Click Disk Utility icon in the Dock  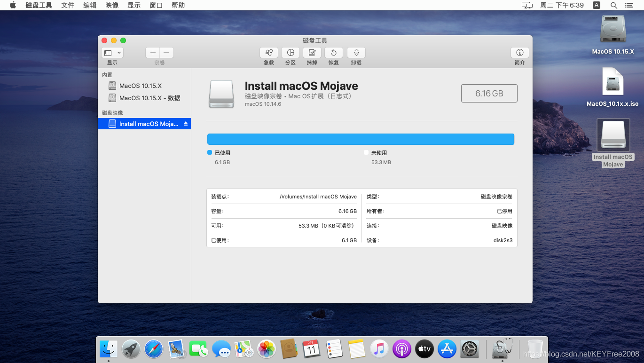pyautogui.click(x=502, y=349)
